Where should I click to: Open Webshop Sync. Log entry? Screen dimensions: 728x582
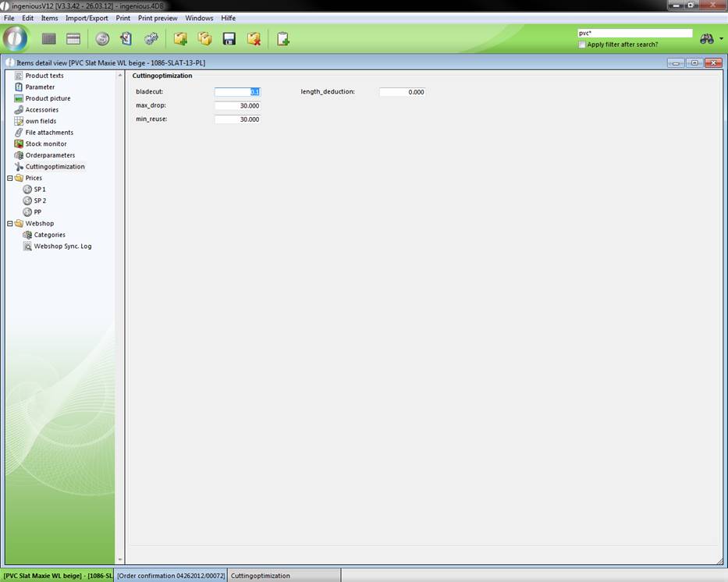pyautogui.click(x=62, y=247)
